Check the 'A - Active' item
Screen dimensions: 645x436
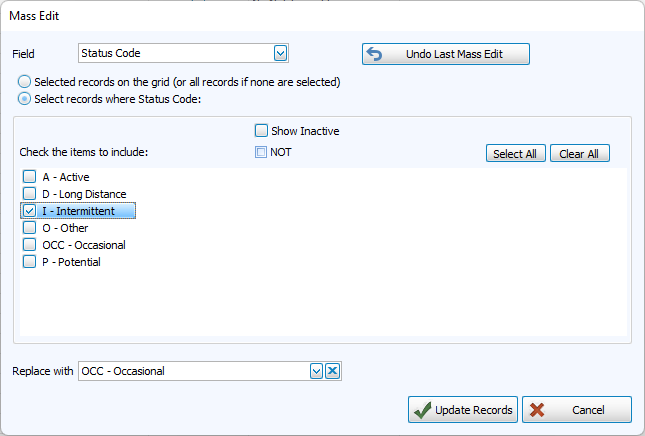[x=29, y=177]
